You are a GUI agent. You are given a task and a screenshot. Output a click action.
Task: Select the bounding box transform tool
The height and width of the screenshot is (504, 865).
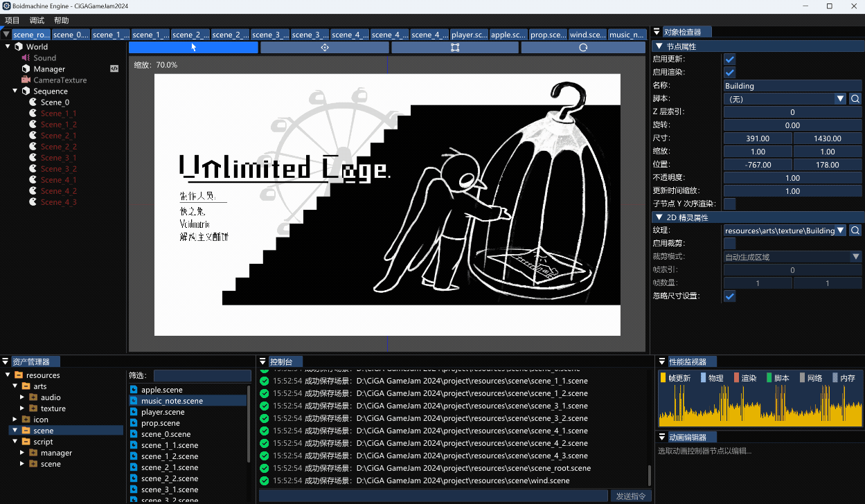pyautogui.click(x=455, y=47)
